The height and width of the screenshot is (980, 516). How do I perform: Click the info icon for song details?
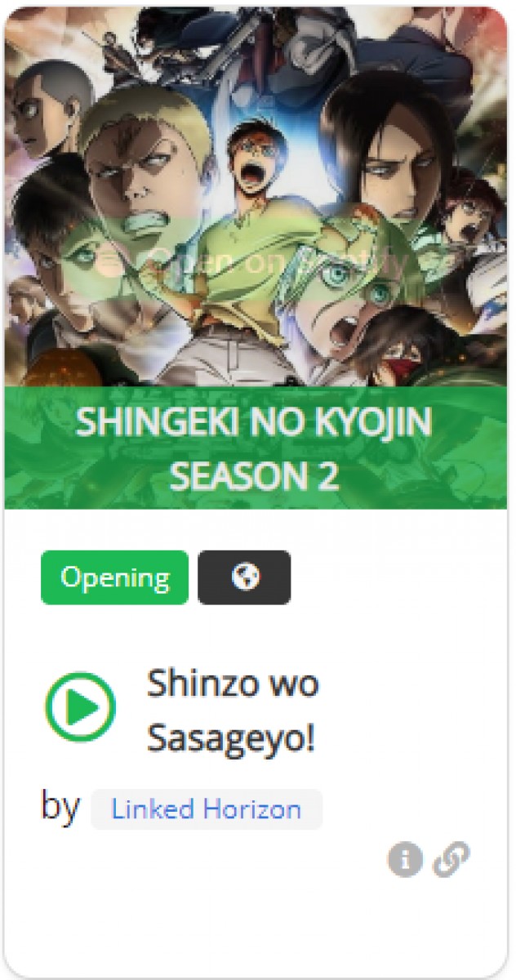[x=405, y=859]
